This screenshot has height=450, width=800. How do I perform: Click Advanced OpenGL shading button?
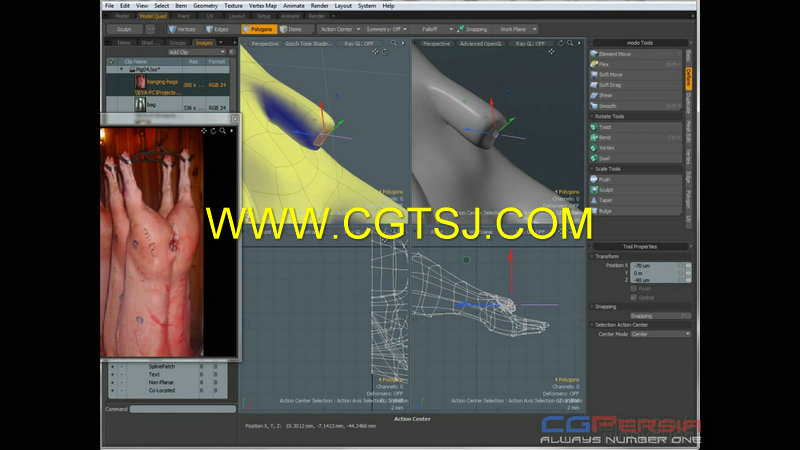[x=480, y=44]
